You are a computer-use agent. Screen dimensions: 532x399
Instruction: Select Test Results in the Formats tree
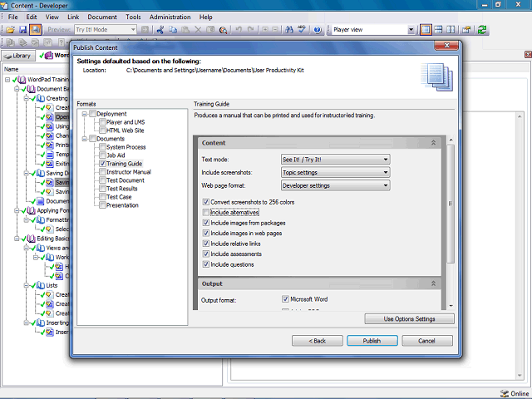pos(122,189)
